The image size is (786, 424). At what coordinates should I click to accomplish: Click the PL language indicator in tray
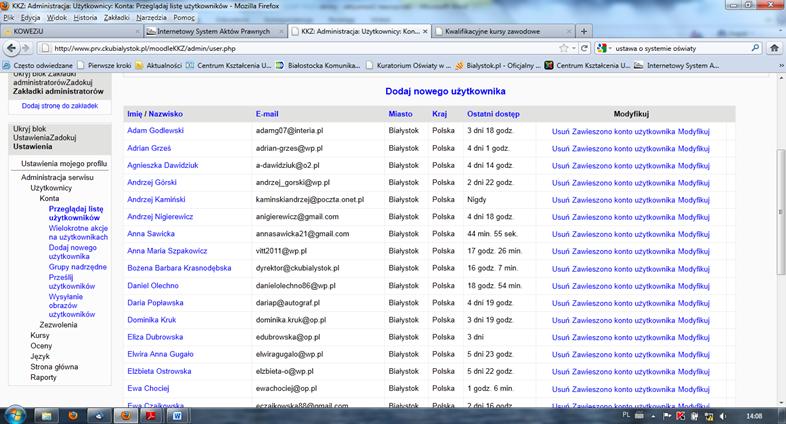626,415
